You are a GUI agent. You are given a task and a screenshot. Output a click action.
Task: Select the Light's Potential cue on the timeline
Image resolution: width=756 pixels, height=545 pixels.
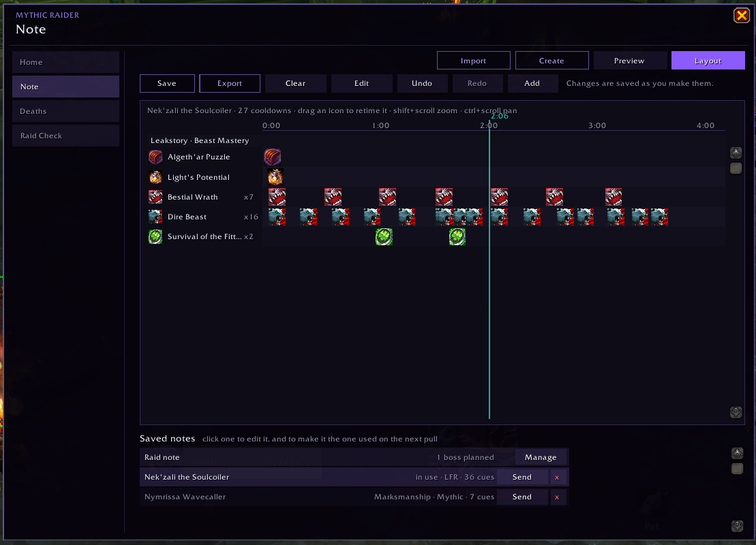coord(275,177)
